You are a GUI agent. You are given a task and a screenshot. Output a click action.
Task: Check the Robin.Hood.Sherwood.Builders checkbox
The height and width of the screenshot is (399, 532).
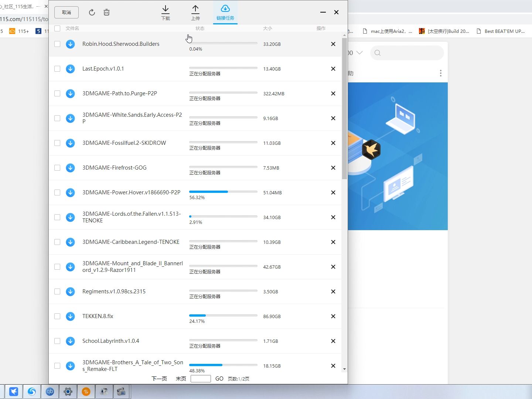click(x=57, y=44)
